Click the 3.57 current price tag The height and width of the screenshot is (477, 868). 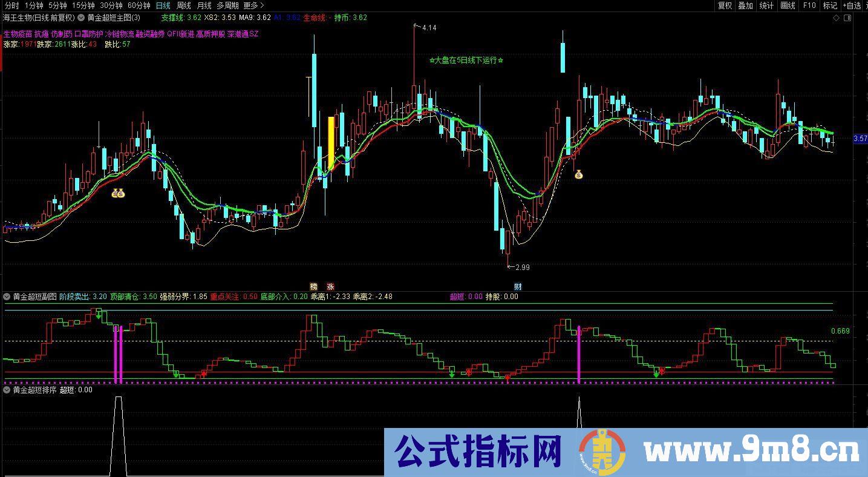860,139
